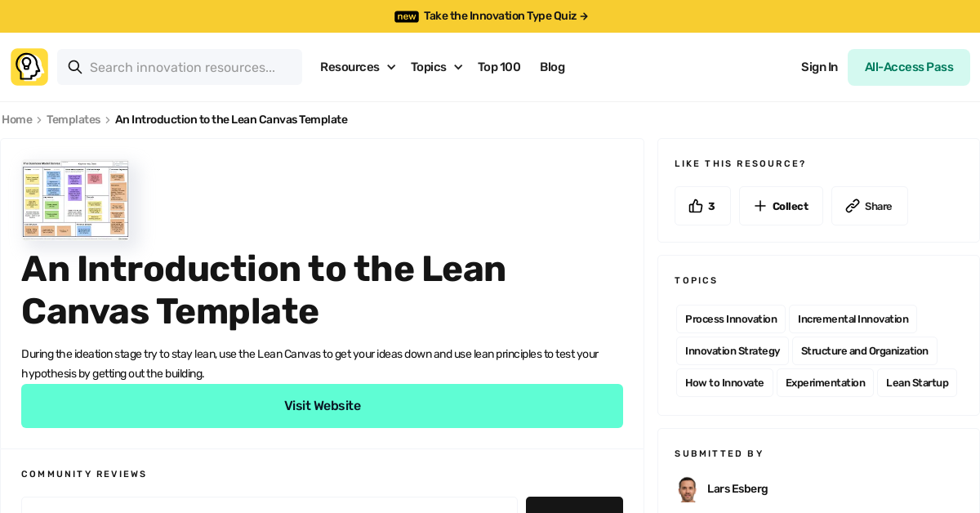The image size is (980, 513).
Task: Click the search magnifier icon
Action: point(75,67)
